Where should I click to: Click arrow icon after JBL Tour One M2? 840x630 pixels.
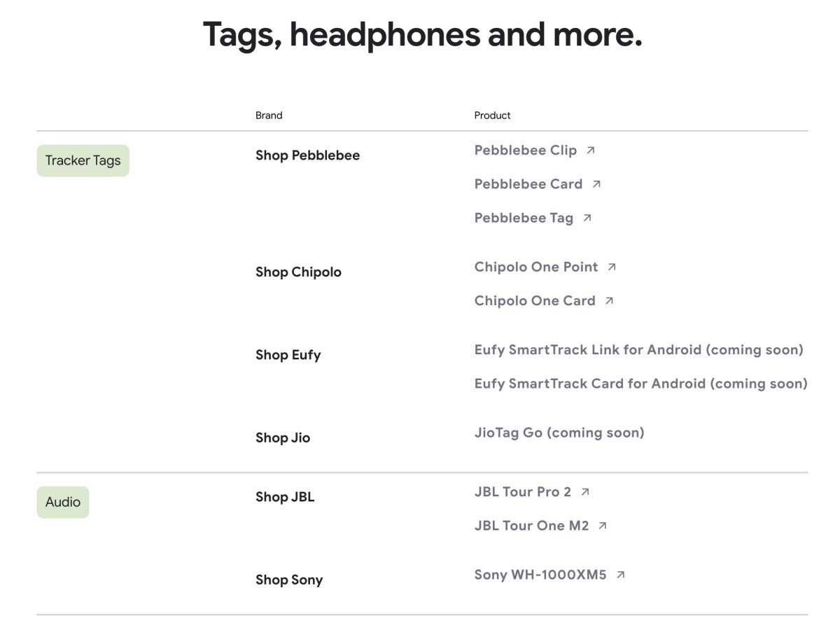pos(603,526)
